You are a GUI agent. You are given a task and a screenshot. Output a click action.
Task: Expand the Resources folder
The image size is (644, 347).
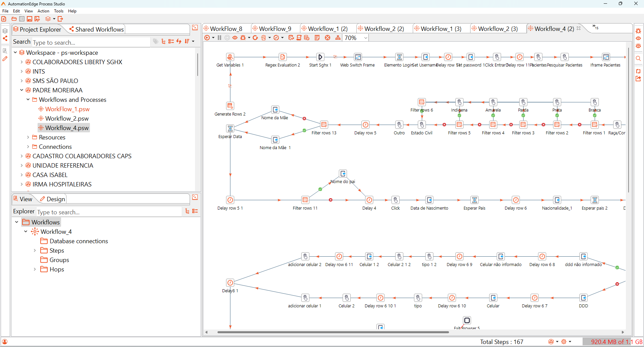tap(28, 137)
